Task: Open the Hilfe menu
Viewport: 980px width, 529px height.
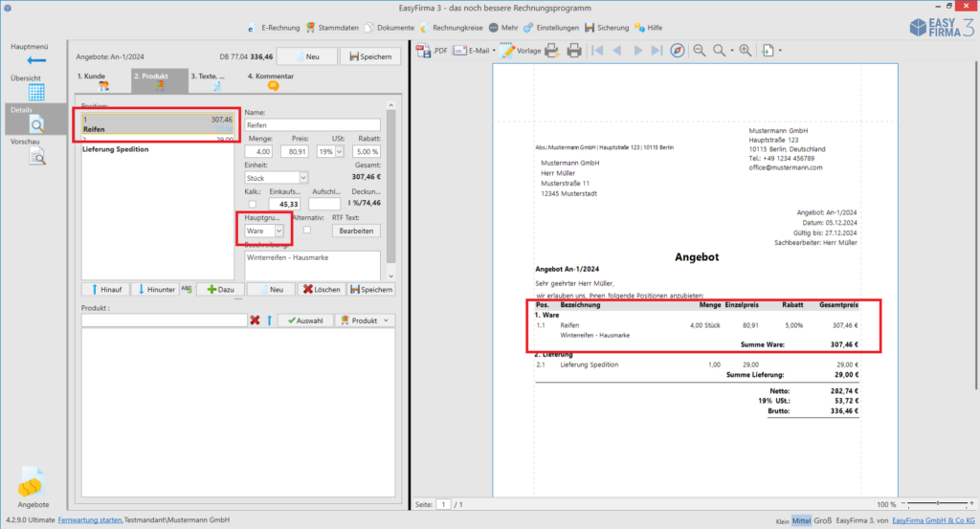Action: tap(649, 28)
